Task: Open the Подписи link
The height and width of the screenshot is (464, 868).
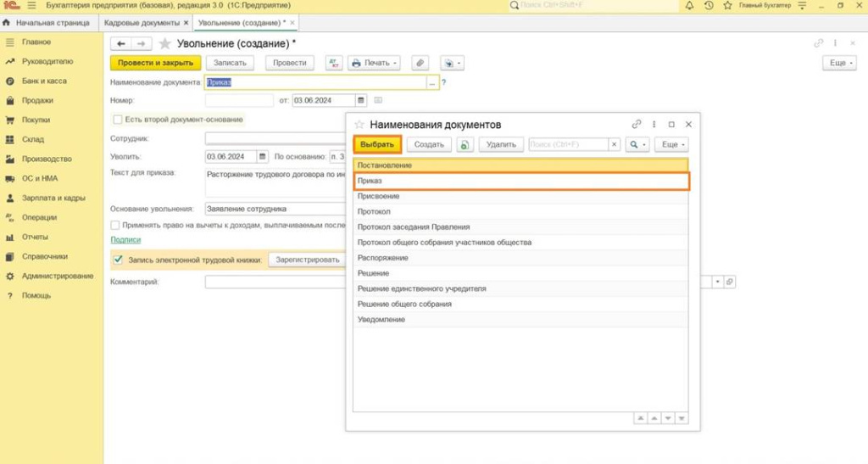Action: click(x=125, y=240)
